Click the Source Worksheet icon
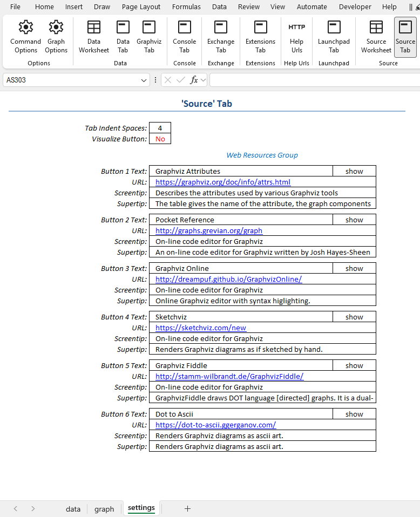The image size is (420, 517). [376, 27]
